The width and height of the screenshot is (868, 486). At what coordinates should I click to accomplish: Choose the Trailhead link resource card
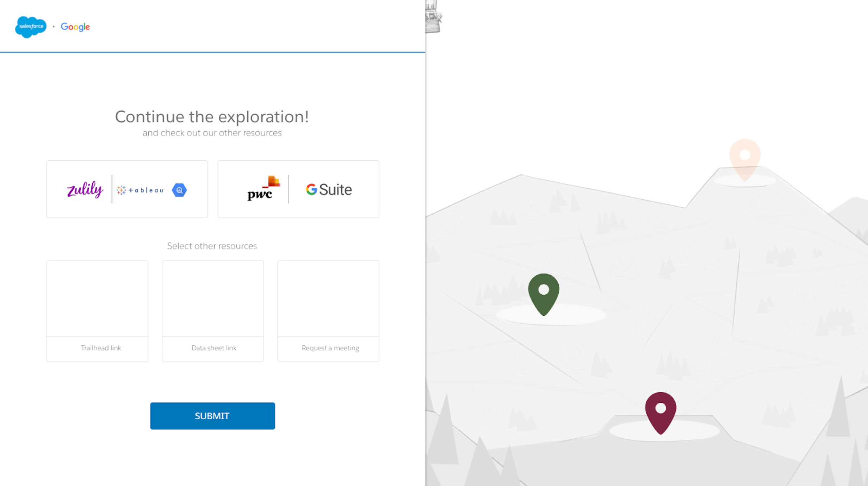97,311
